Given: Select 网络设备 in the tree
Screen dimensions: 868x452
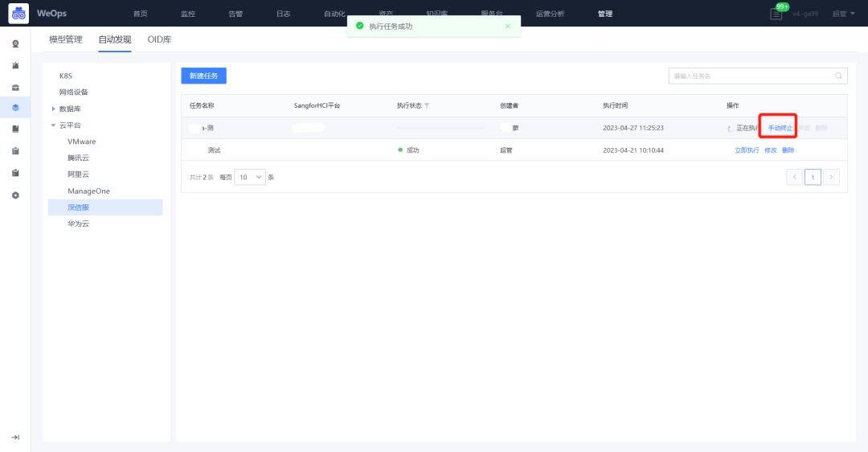Looking at the screenshot, I should tap(74, 92).
